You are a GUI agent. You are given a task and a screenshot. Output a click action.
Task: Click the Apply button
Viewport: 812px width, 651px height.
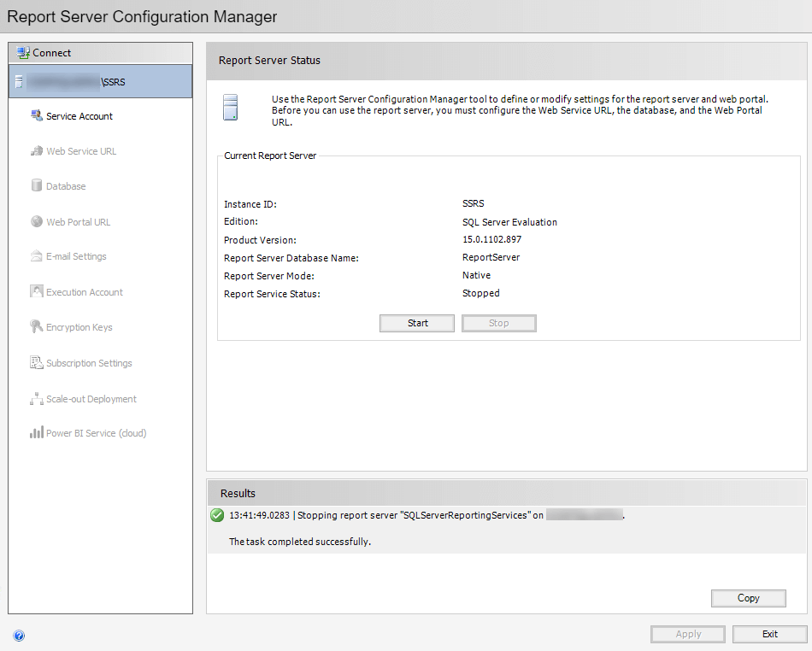(688, 634)
